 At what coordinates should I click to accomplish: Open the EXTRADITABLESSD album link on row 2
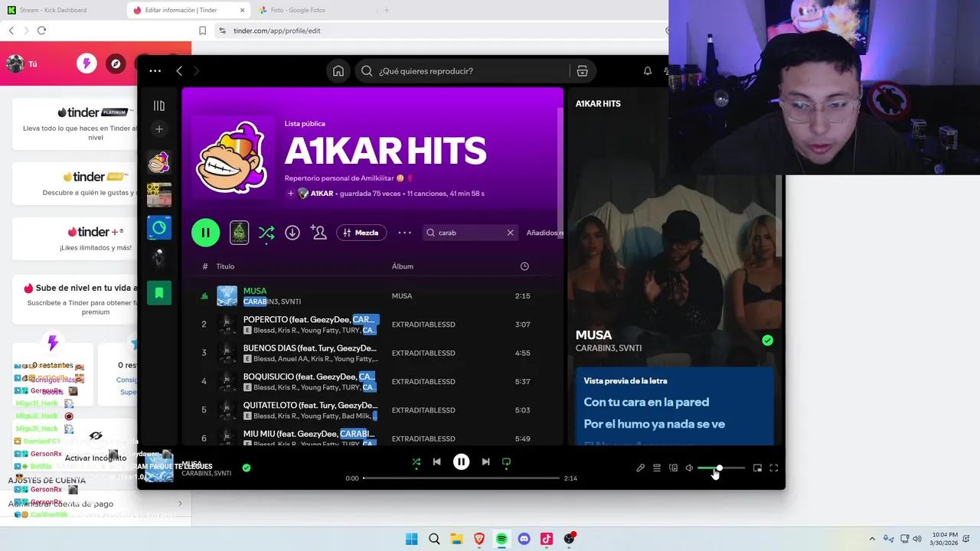pyautogui.click(x=423, y=324)
